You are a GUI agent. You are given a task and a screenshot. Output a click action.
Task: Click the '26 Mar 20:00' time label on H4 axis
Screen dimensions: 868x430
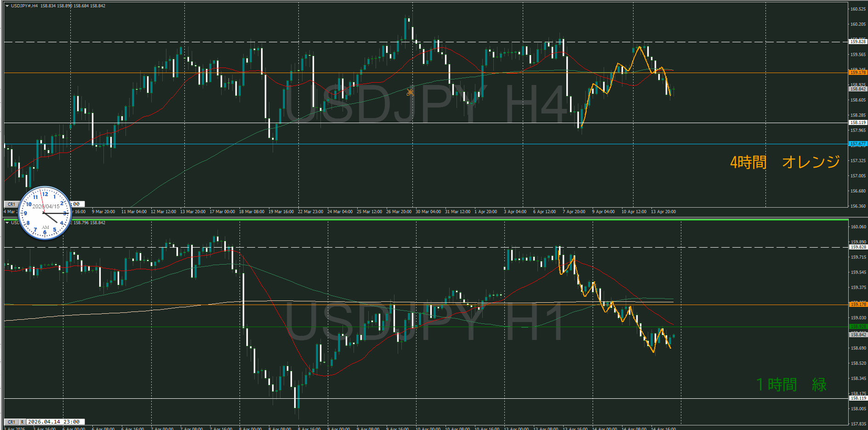pos(399,212)
